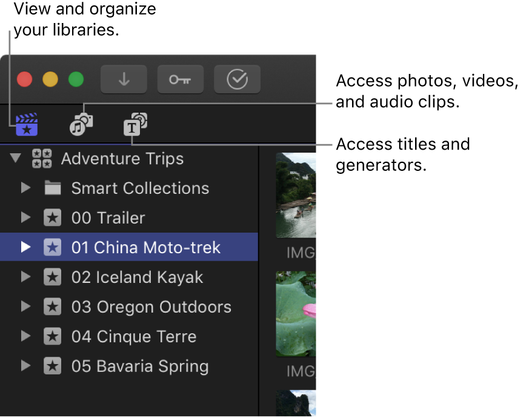Click the Background Tasks checkmark button
Image resolution: width=532 pixels, height=418 pixels.
click(x=237, y=79)
